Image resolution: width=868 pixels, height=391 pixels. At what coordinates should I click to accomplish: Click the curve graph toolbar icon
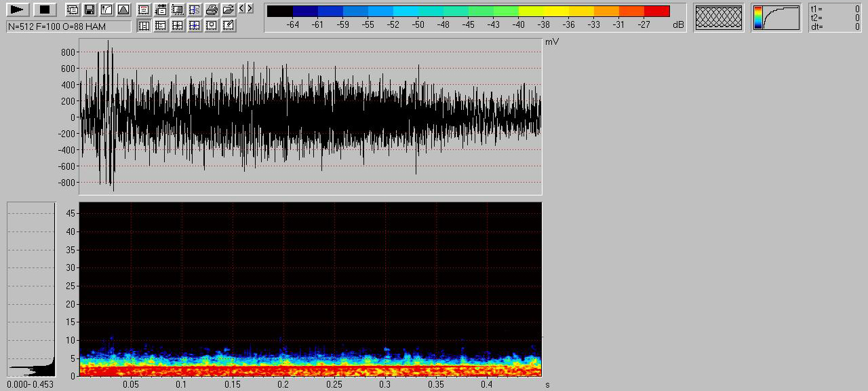[106, 10]
